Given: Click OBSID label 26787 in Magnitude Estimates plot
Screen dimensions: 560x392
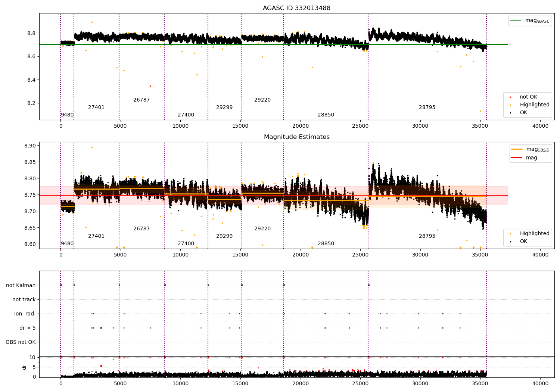Looking at the screenshot, I should pyautogui.click(x=141, y=228).
